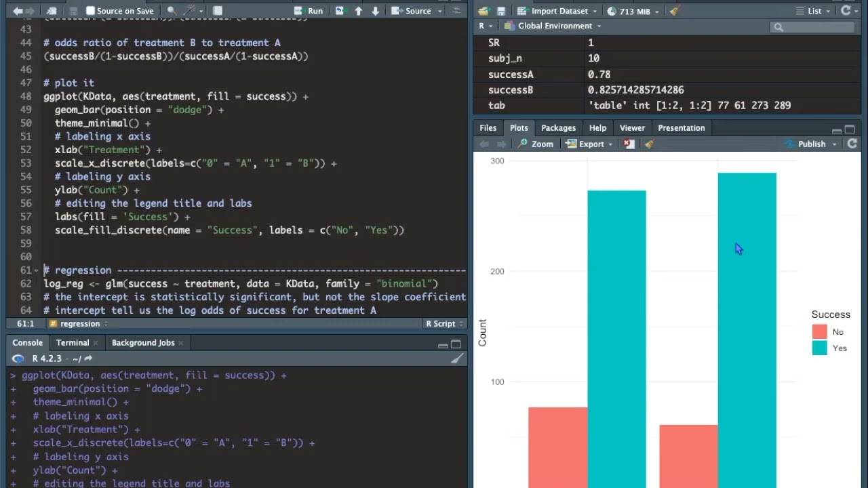Clear environment objects with broom icon
This screenshot has height=488, width=868.
pyautogui.click(x=674, y=11)
